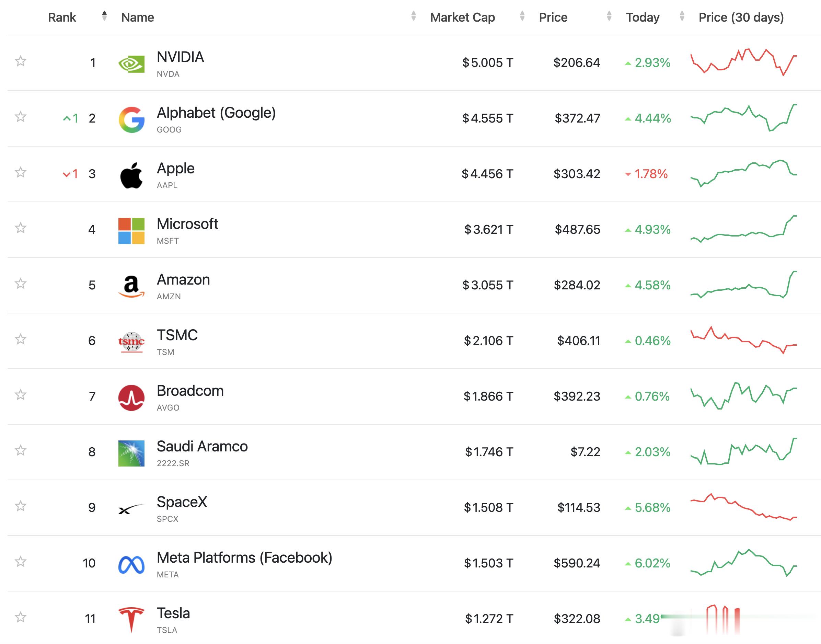This screenshot has height=644, width=821.
Task: Open the Amazon company page link
Action: pyautogui.click(x=183, y=280)
